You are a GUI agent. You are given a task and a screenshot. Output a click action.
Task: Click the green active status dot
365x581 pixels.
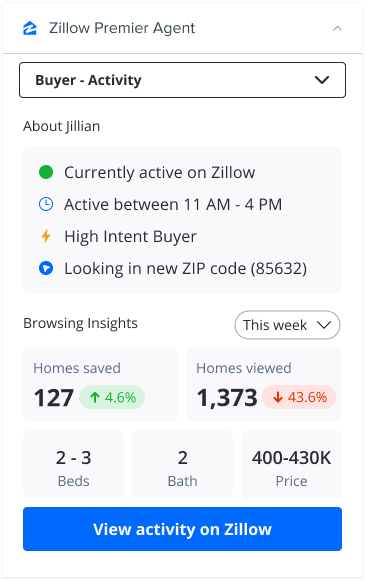[46, 172]
